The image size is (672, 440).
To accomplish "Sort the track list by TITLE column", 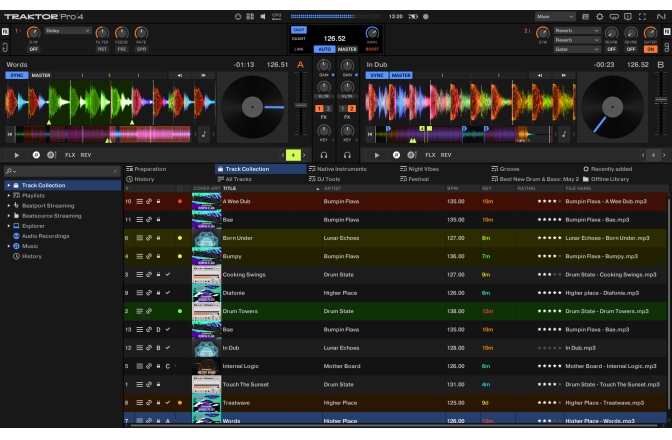I will click(x=270, y=189).
